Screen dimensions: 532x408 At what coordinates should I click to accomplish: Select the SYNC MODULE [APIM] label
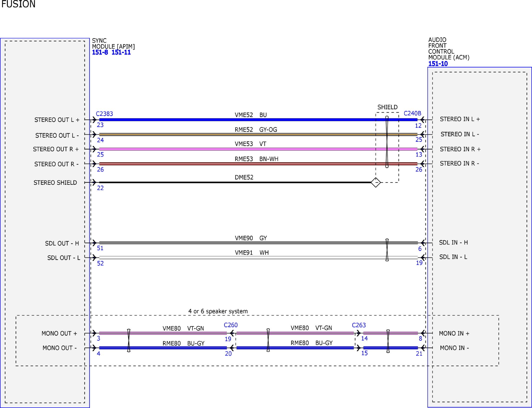pos(113,43)
